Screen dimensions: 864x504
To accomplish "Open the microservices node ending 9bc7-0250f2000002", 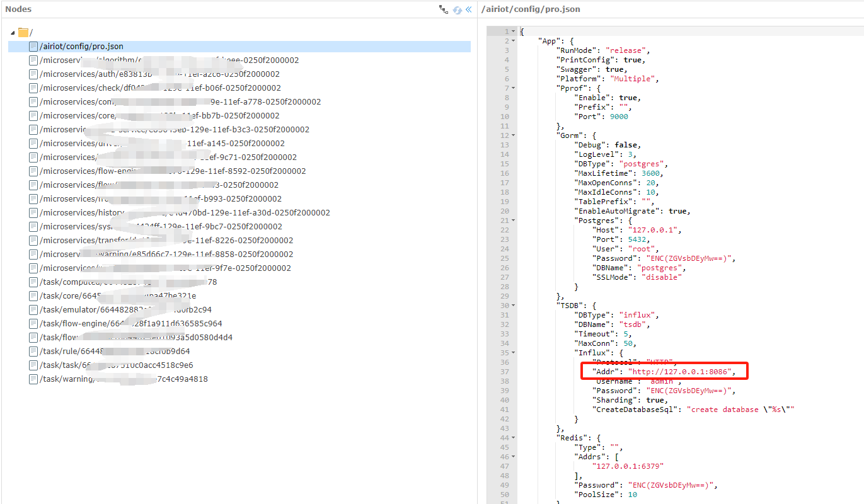I will pos(161,227).
